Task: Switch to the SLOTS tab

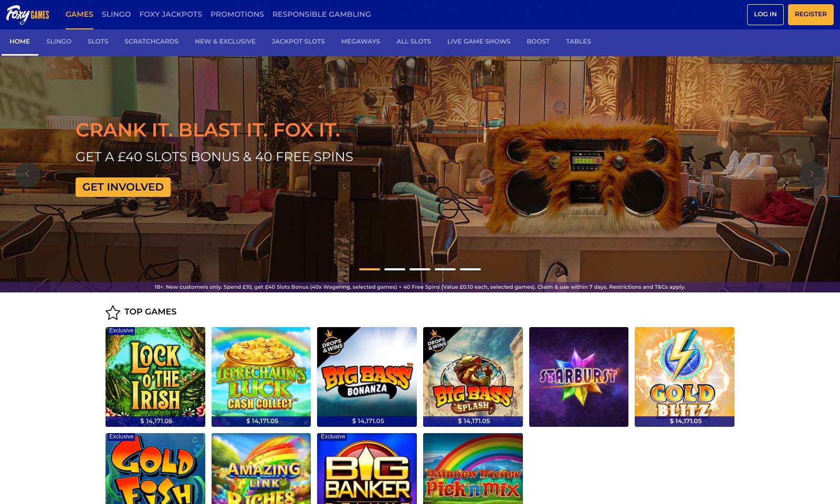Action: pos(98,41)
